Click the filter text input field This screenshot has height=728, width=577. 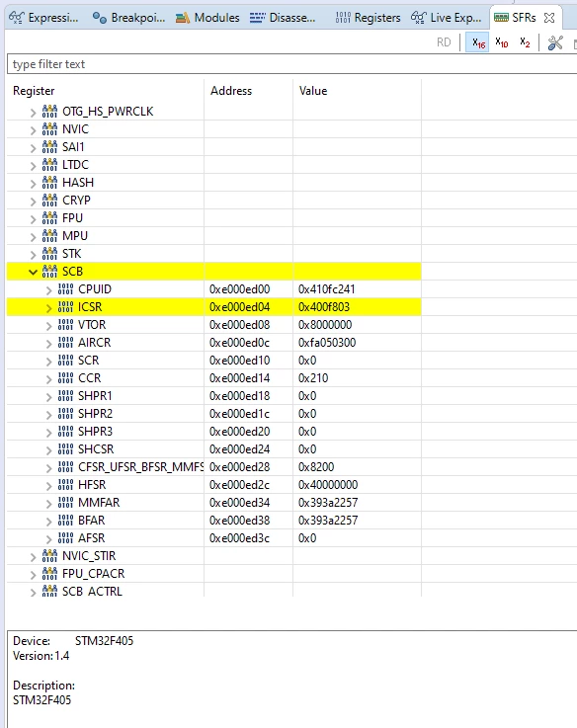tap(291, 63)
